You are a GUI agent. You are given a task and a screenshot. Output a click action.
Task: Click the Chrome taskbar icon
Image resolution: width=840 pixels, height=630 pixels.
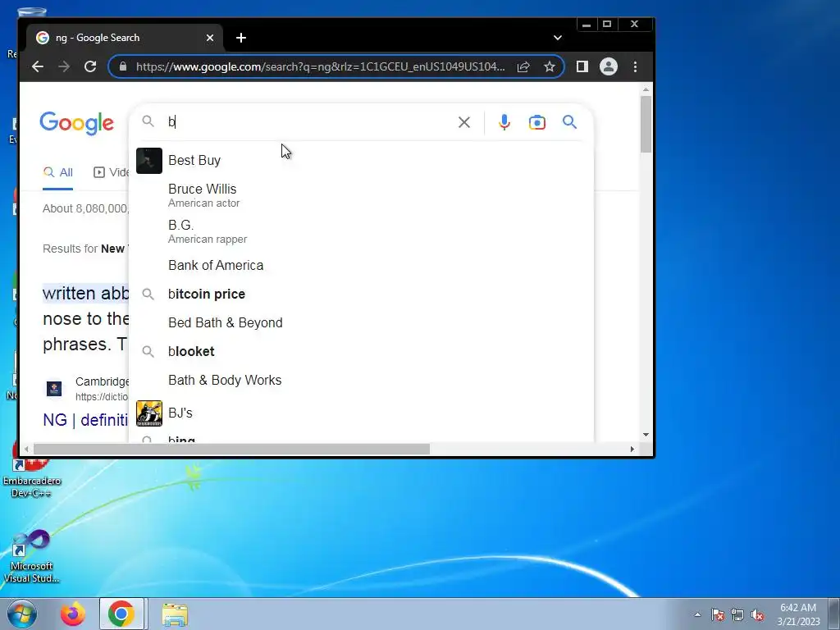point(121,614)
